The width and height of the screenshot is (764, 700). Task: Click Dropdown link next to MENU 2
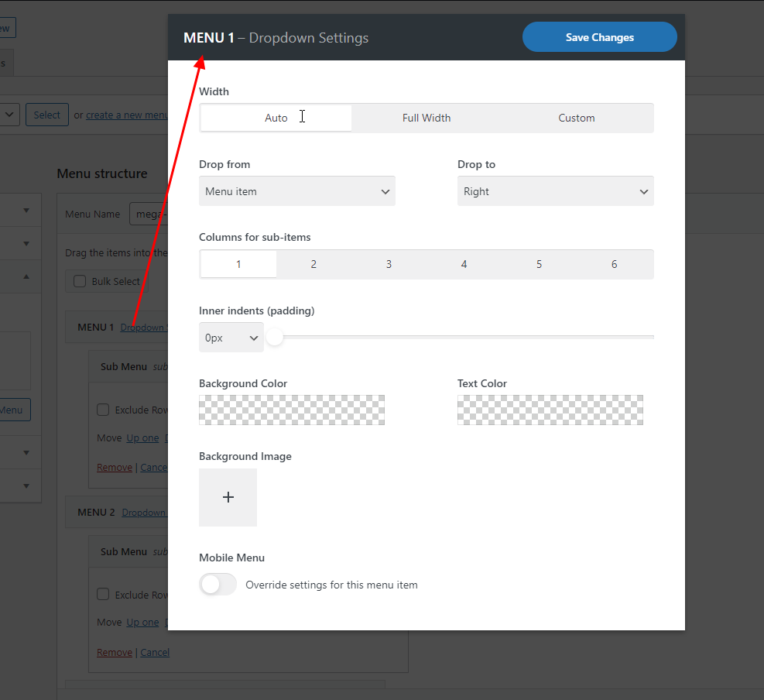[x=144, y=513]
